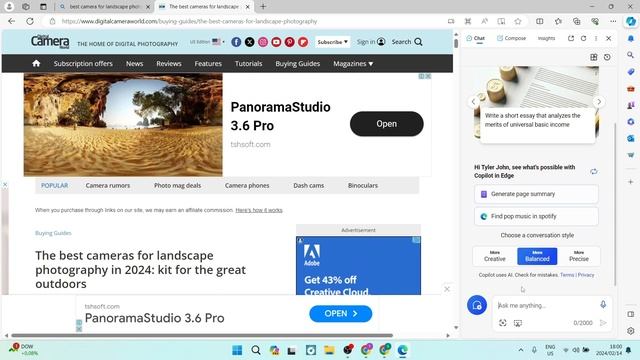The height and width of the screenshot is (360, 640).
Task: Refresh Copilot suggestions icon
Action: 593,171
